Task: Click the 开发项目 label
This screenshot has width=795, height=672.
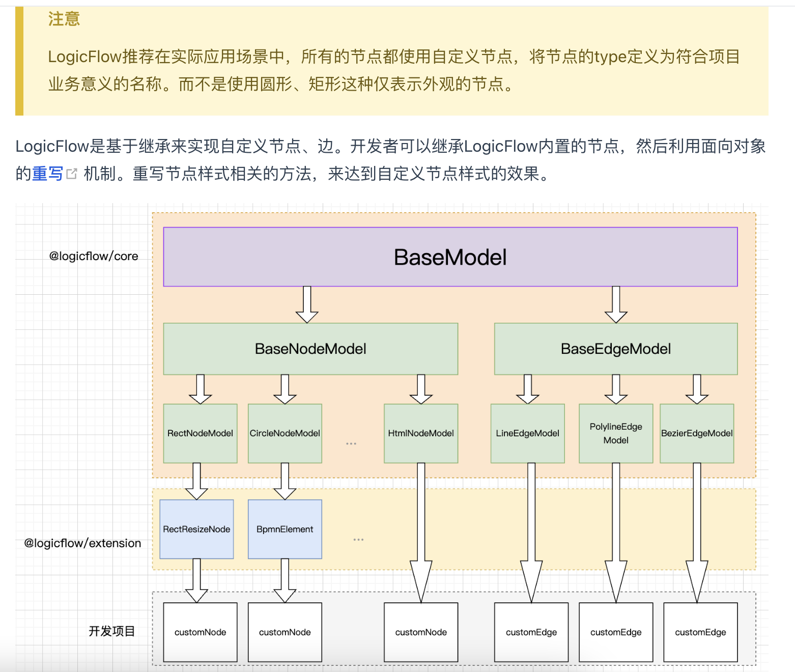Action: coord(112,631)
